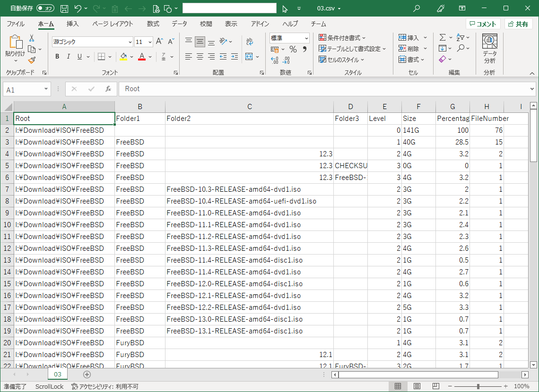Switch to the 数式 tab
The width and height of the screenshot is (539, 392).
pyautogui.click(x=153, y=24)
